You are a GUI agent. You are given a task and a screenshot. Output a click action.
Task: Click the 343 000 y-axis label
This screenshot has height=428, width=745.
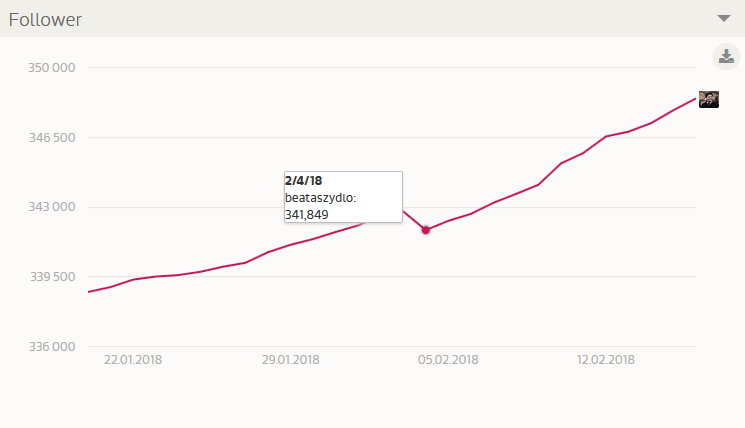tap(51, 208)
